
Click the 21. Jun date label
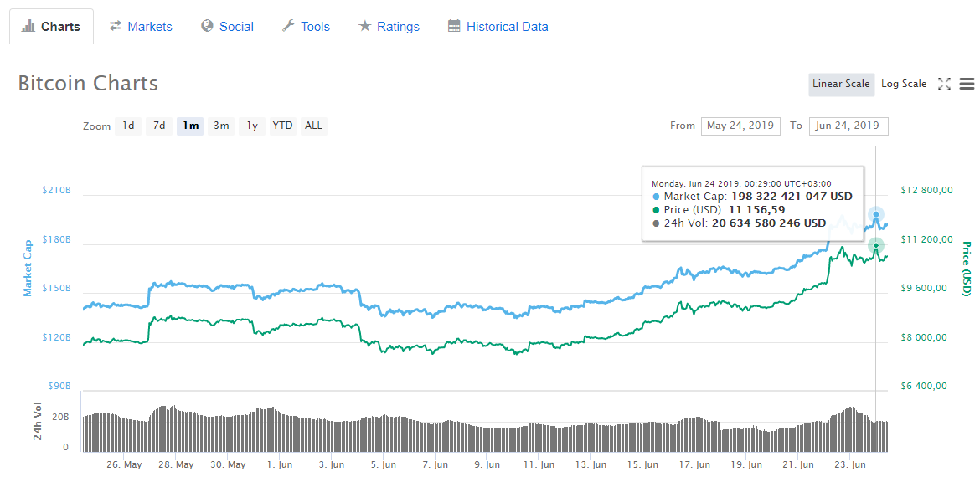[798, 465]
